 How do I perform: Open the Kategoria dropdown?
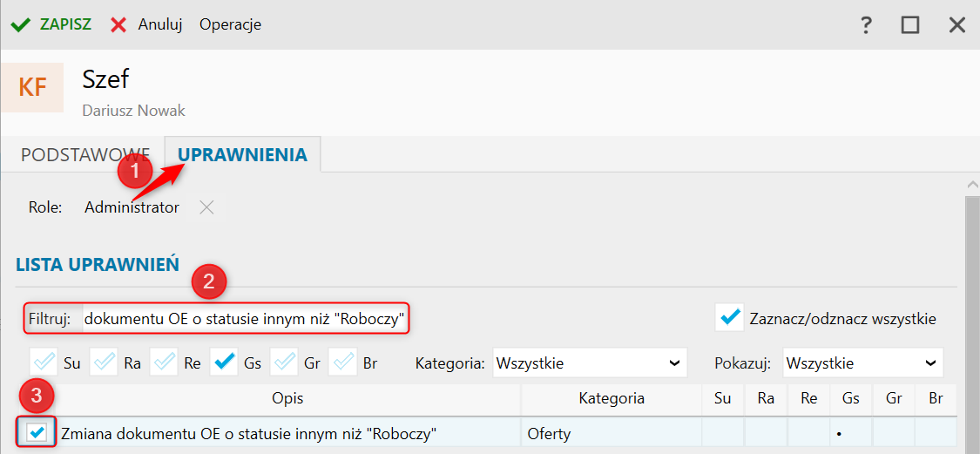click(590, 363)
